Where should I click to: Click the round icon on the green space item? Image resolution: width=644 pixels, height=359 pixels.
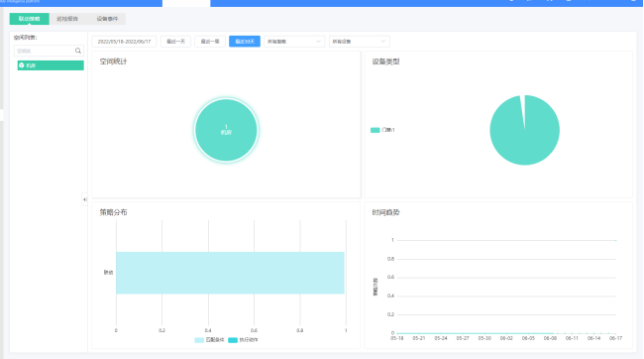22,65
